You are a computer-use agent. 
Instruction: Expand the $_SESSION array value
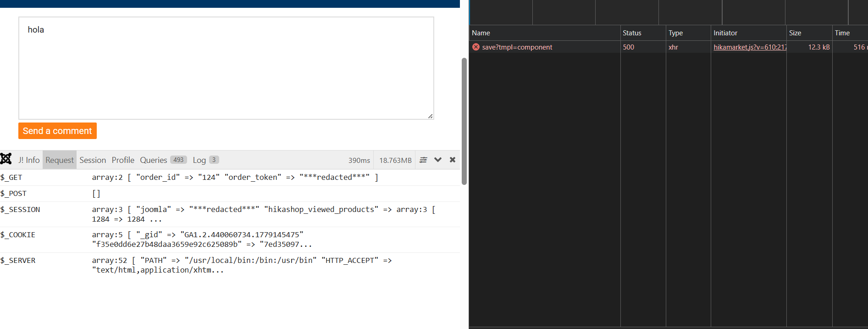264,214
